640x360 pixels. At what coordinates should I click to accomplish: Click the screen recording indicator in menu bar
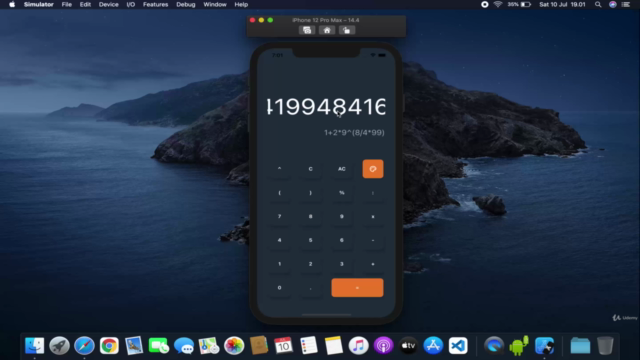coord(484,4)
